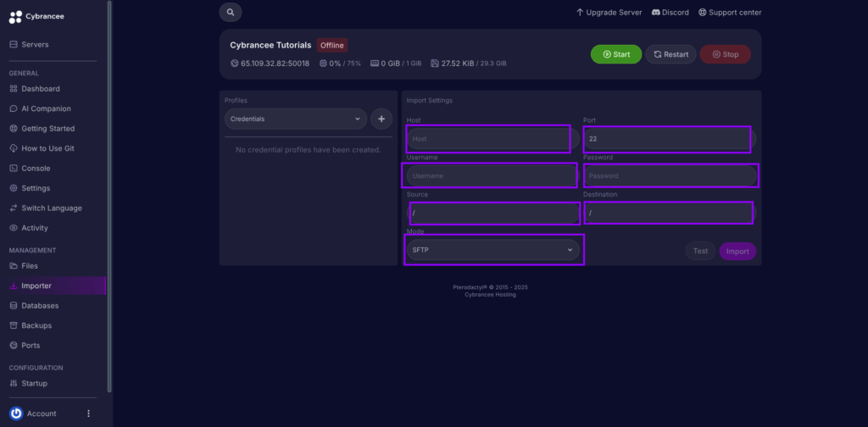Click the Account power avatar icon

coord(16,413)
